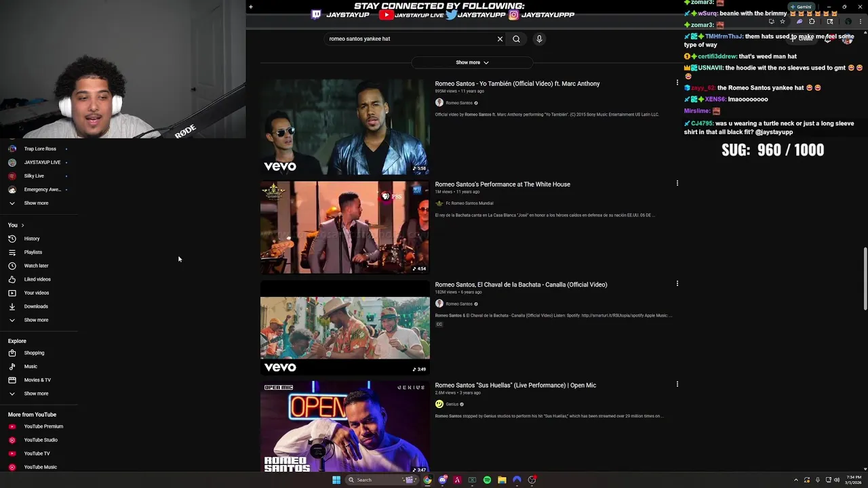
Task: Click the More from YouTube heading
Action: [x=32, y=415]
